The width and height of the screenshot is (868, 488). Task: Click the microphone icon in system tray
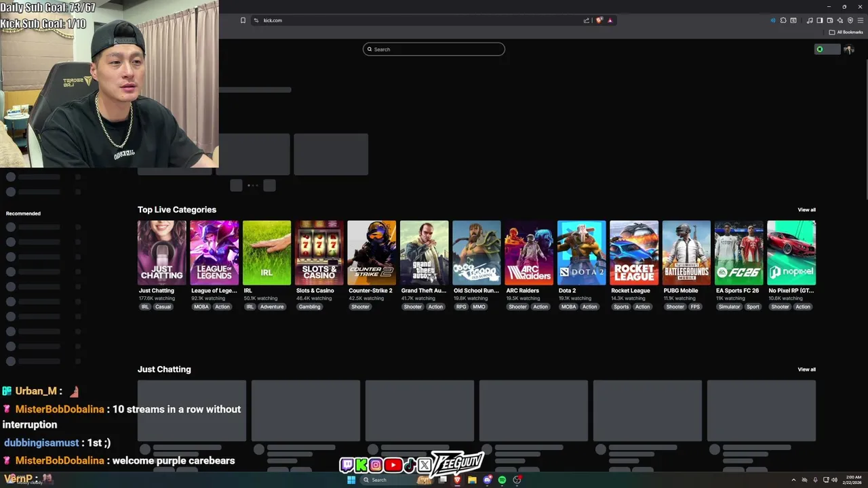point(815,480)
